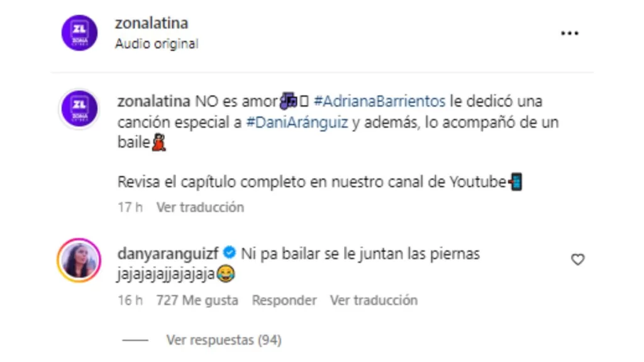The image size is (644, 362).
Task: Open the #AdrianaBarrientos hashtag
Action: click(x=379, y=101)
